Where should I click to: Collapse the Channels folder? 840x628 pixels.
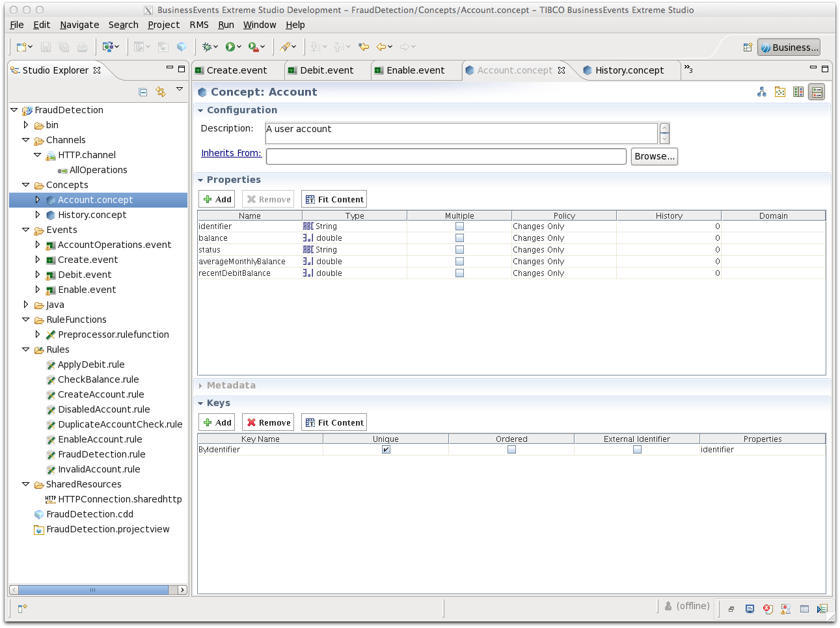[26, 140]
